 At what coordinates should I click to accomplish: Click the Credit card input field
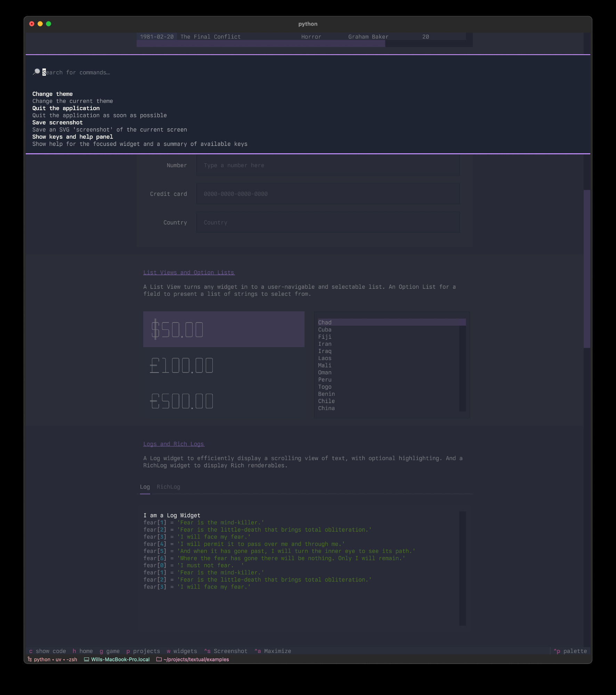pyautogui.click(x=328, y=194)
